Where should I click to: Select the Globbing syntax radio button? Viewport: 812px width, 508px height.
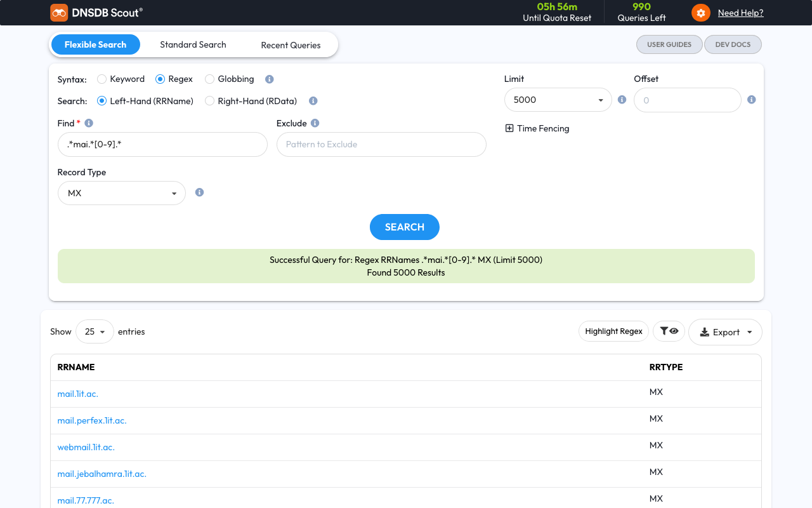(209, 79)
